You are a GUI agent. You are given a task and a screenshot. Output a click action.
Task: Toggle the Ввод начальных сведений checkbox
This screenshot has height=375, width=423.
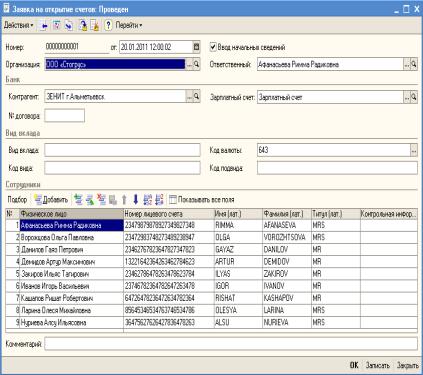click(x=213, y=47)
